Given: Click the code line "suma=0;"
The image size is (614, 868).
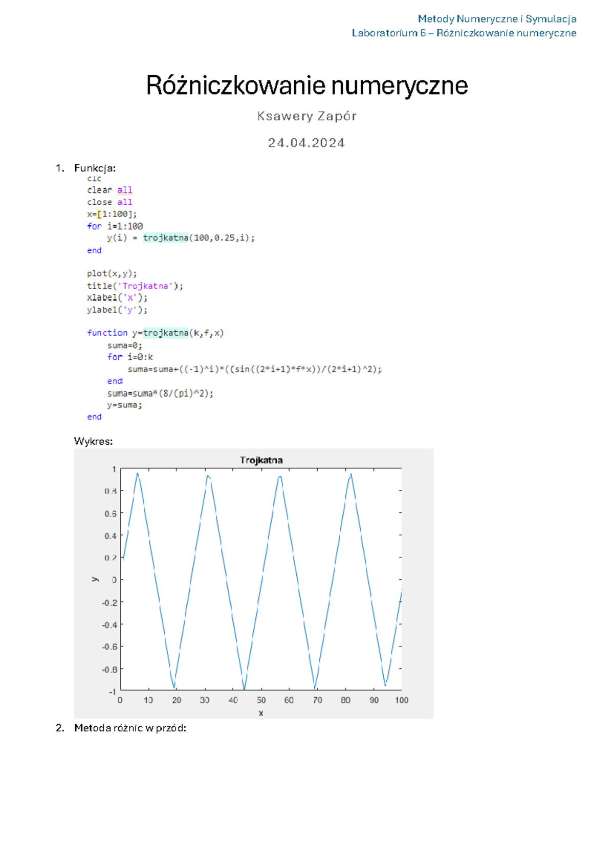Looking at the screenshot, I should coord(125,345).
